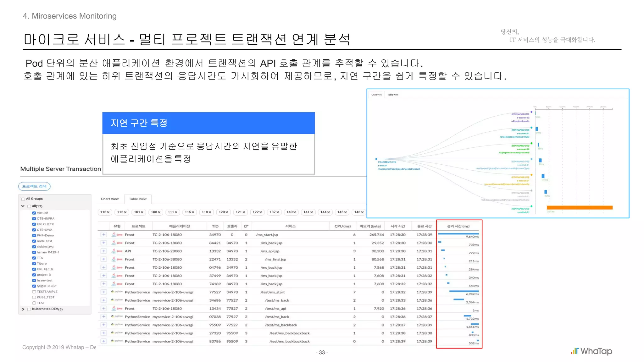Expand the last row TID 83786
644x362 pixels.
(x=103, y=341)
